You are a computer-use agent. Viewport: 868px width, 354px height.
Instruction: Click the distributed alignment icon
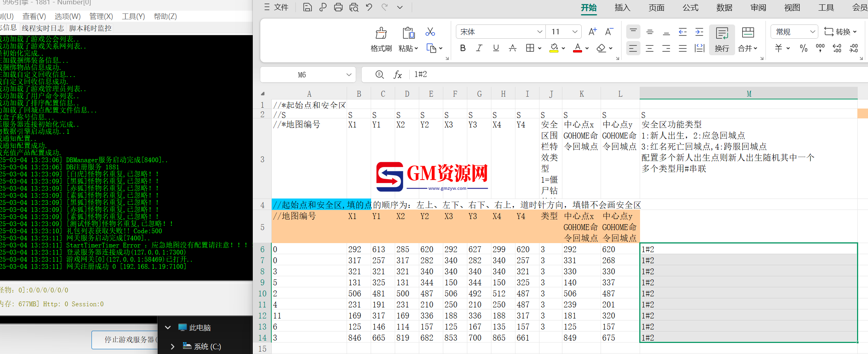[x=699, y=48]
